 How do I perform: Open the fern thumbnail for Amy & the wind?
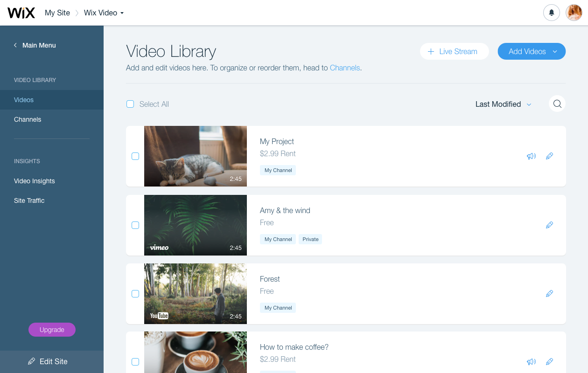coord(196,225)
